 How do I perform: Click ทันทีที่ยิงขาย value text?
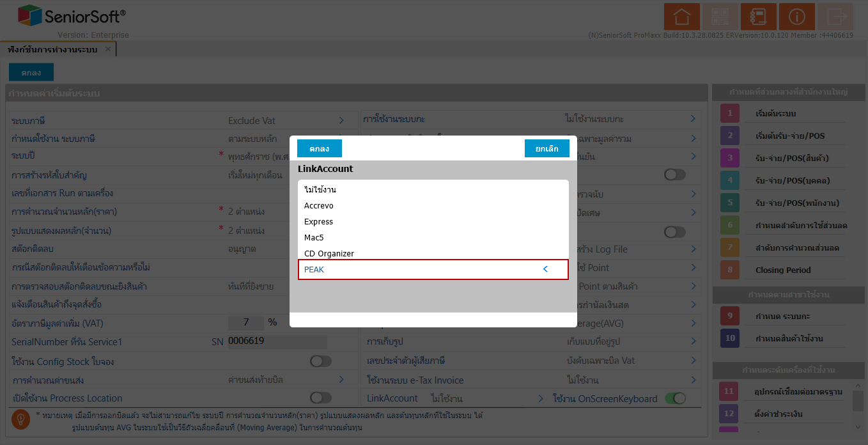point(251,286)
